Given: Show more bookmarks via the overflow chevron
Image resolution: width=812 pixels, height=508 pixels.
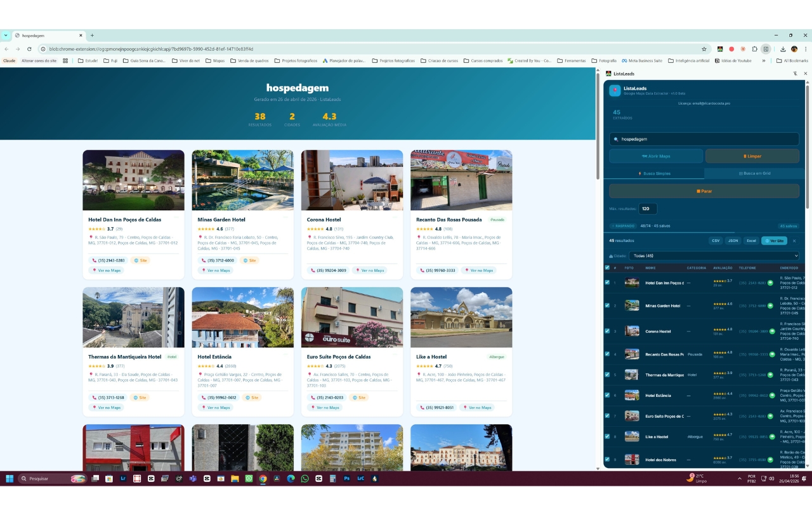Looking at the screenshot, I should [x=764, y=60].
